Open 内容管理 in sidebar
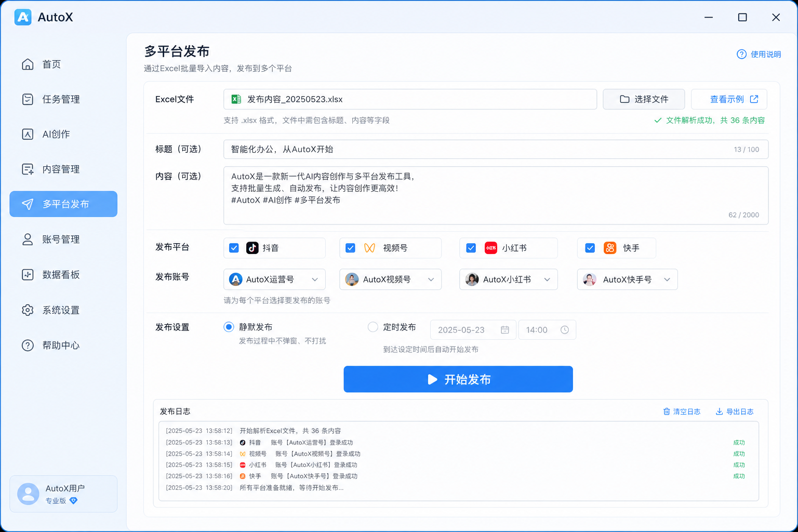 tap(63, 169)
